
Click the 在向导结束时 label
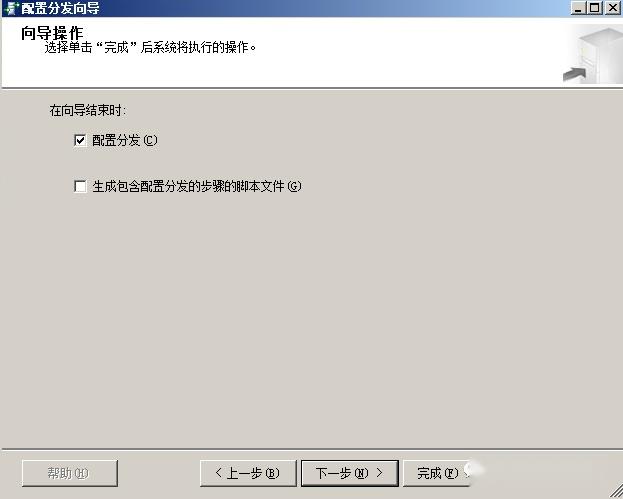88,110
